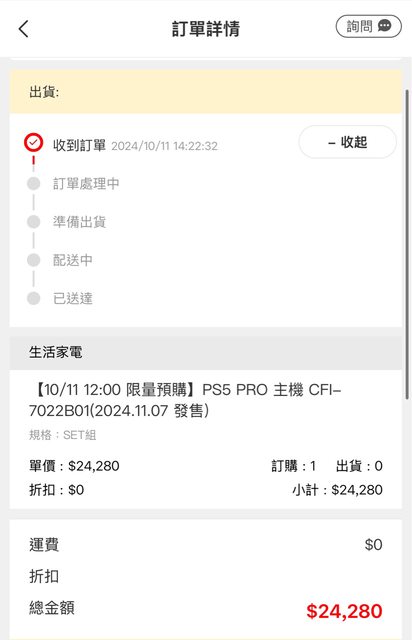Click the 規格：SET組 specification text
Image resolution: width=412 pixels, height=640 pixels.
point(62,435)
